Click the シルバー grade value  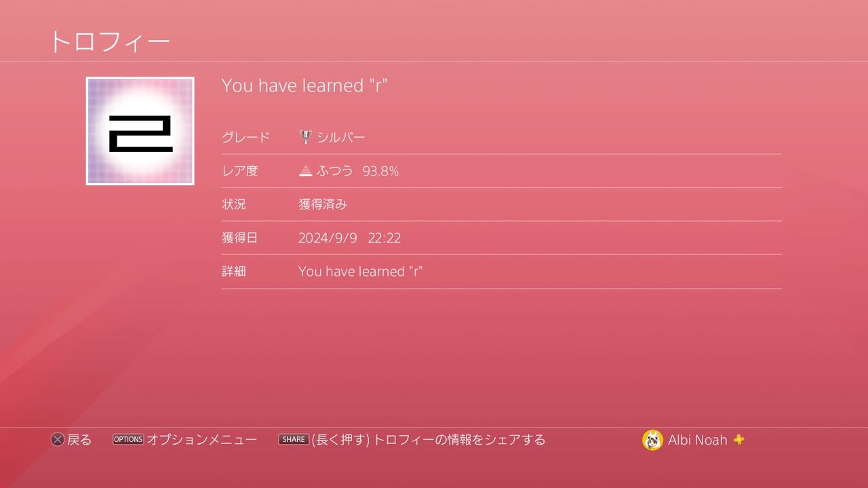point(341,137)
